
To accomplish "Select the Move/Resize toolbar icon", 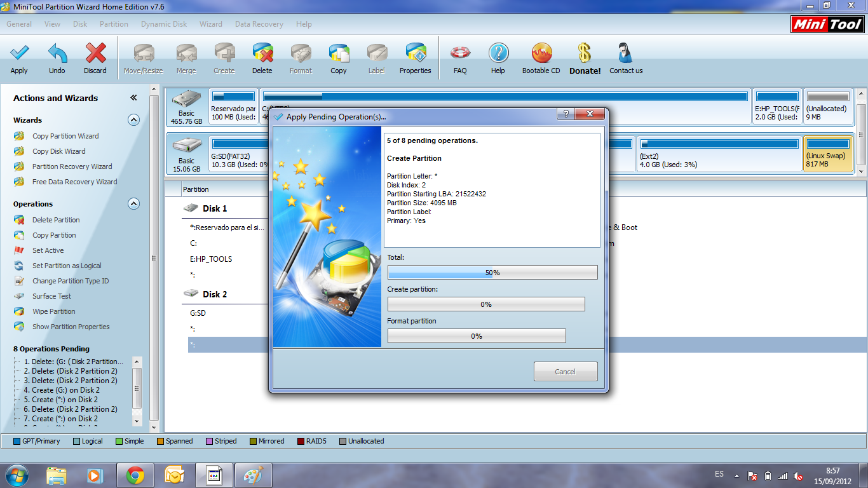I will 144,53.
